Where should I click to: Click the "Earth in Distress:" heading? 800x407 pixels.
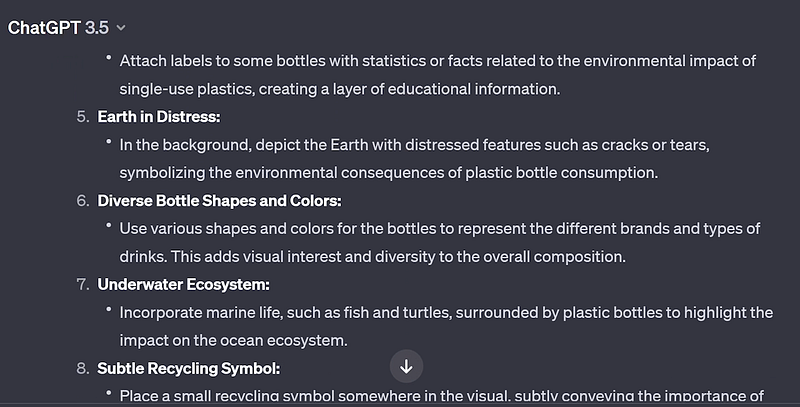[x=159, y=117]
